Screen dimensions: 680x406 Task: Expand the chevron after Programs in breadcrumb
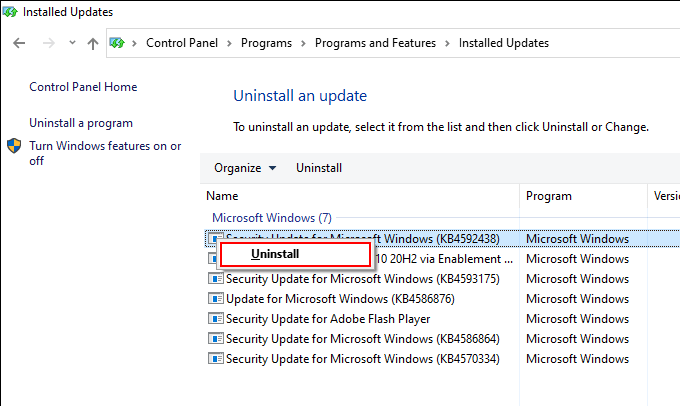pos(303,43)
